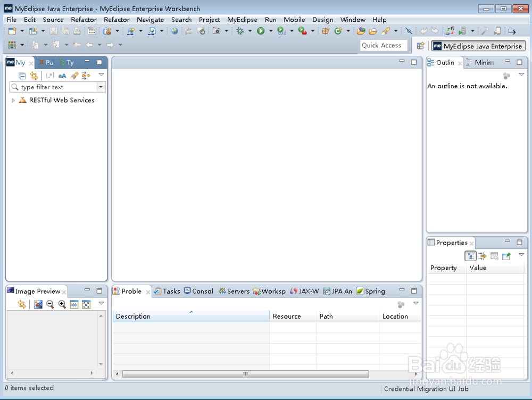Open the Properties view menu triangle
The image size is (532, 400).
[521, 254]
